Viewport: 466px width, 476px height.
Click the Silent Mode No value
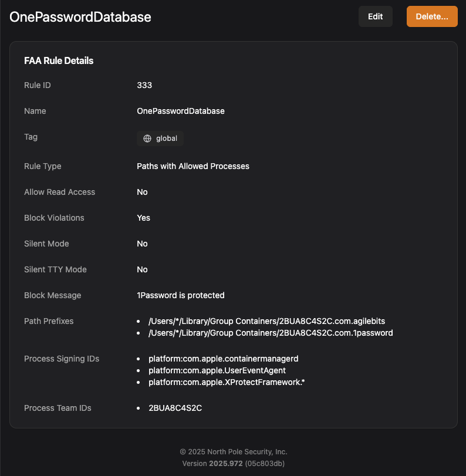click(142, 244)
